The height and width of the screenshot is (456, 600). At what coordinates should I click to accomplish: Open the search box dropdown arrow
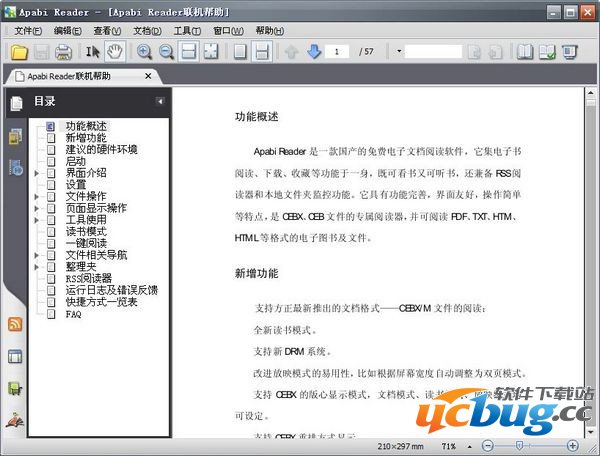[399, 52]
